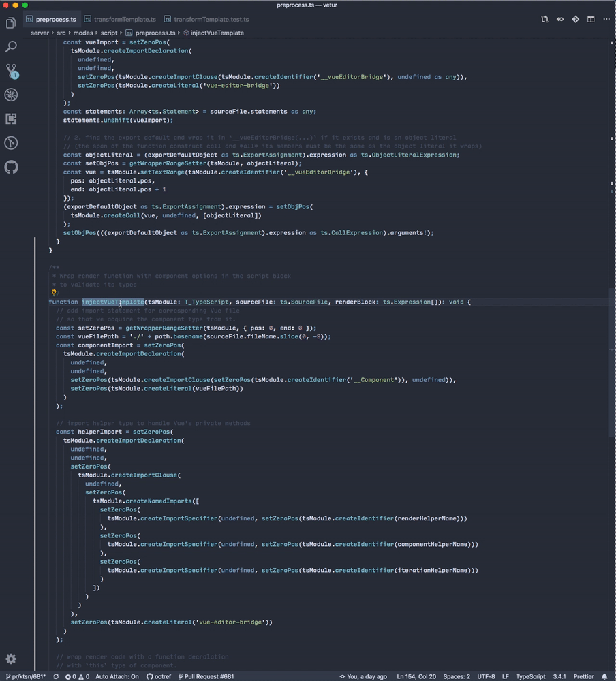Select 'server' breadcrumb
Image resolution: width=616 pixels, height=681 pixels.
pyautogui.click(x=40, y=33)
